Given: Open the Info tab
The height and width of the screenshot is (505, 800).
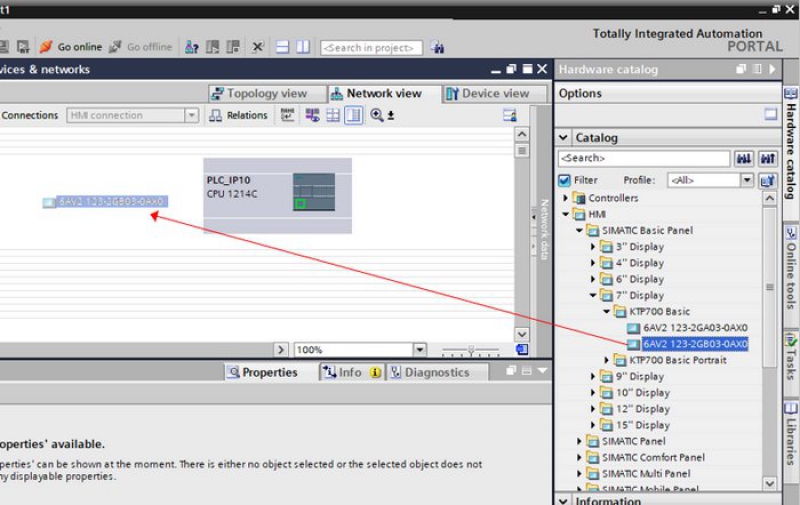Looking at the screenshot, I should click(x=351, y=372).
